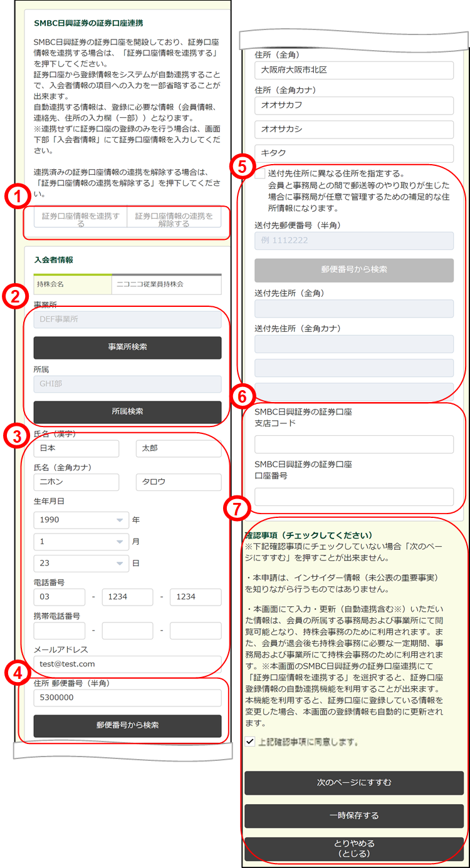Check 送付先住所に異なる住所を指定する checkbox

(x=260, y=174)
